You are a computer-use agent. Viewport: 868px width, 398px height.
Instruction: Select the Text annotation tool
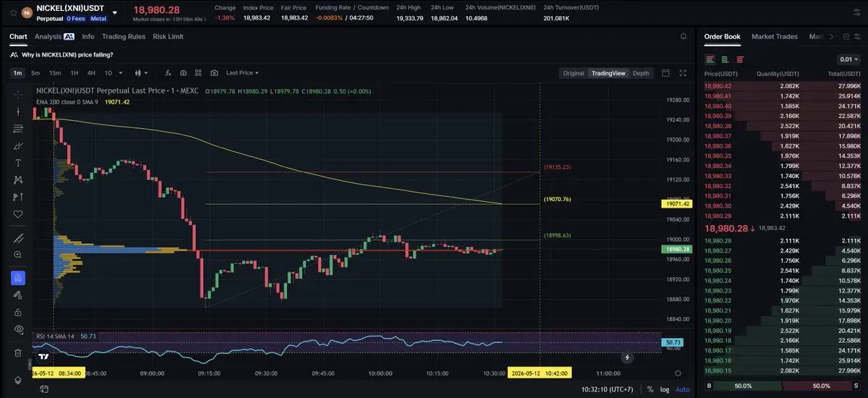(x=18, y=163)
